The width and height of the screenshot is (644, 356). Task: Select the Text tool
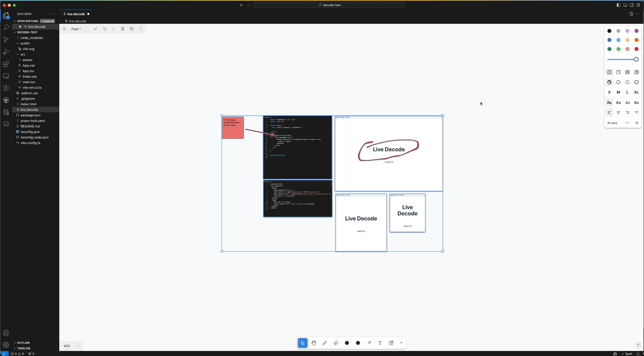tap(380, 343)
